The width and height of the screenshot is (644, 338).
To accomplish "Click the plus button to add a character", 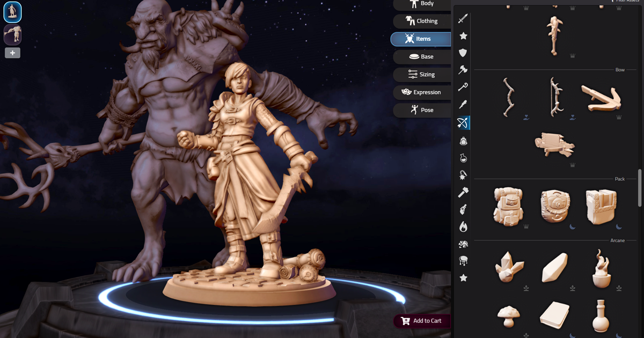I will [x=12, y=53].
